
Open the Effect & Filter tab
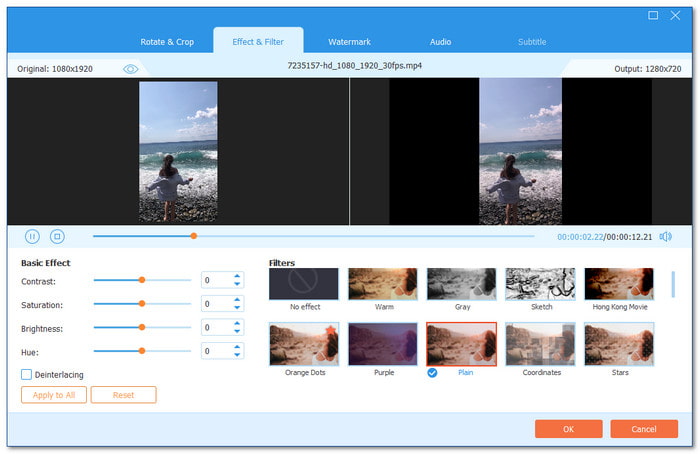258,42
